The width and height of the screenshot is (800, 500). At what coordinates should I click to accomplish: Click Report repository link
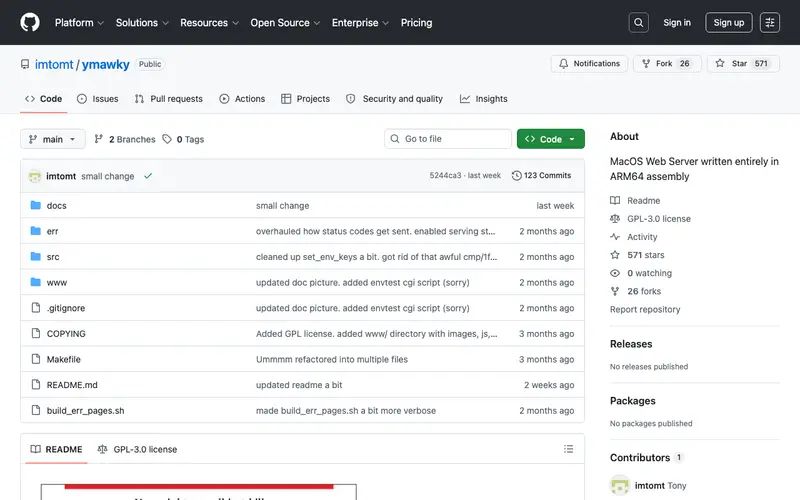tap(645, 309)
